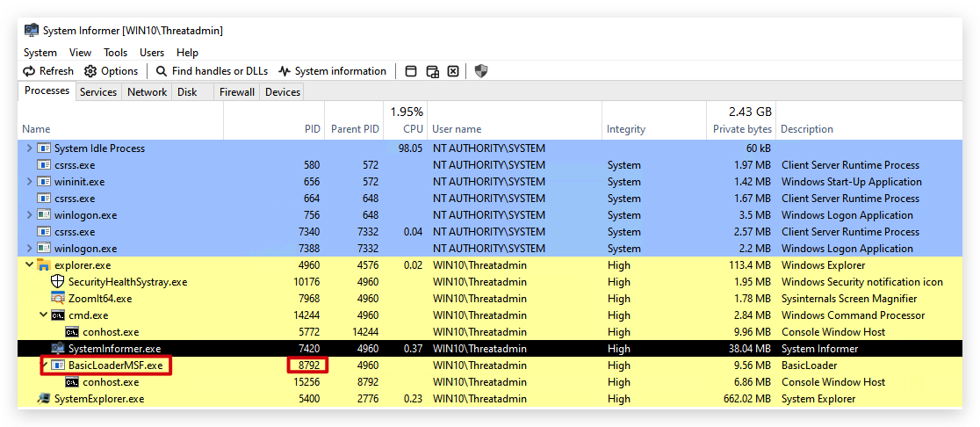980x427 pixels.
Task: Switch to the Firewall tab
Action: (x=237, y=92)
